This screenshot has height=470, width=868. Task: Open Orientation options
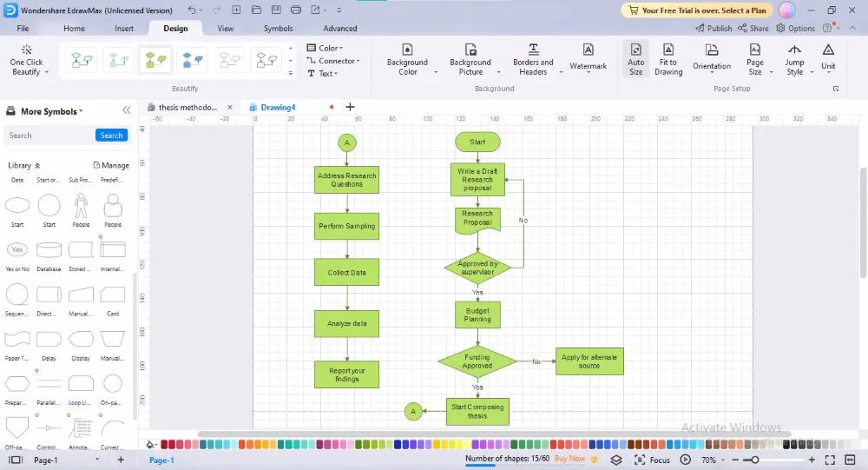coord(712,57)
